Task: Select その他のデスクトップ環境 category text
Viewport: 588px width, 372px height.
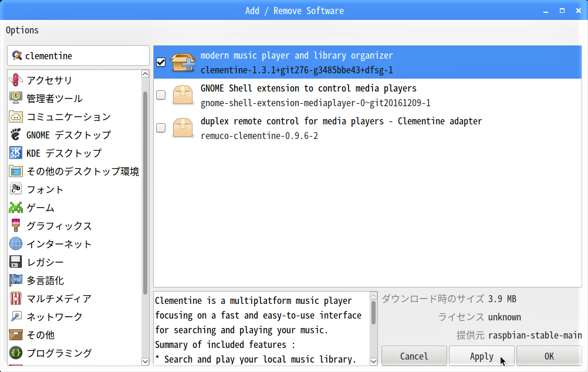Action: (x=83, y=171)
